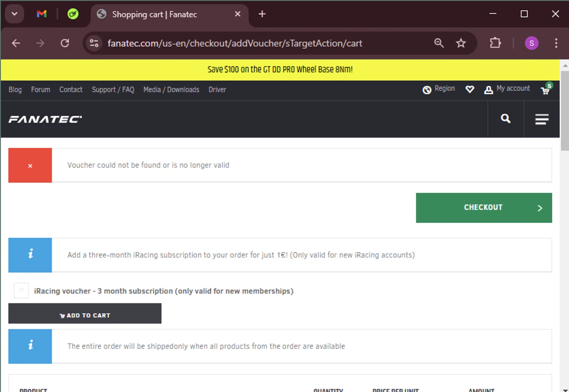The image size is (569, 392).
Task: Click the blue shipping info icon
Action: [30, 346]
